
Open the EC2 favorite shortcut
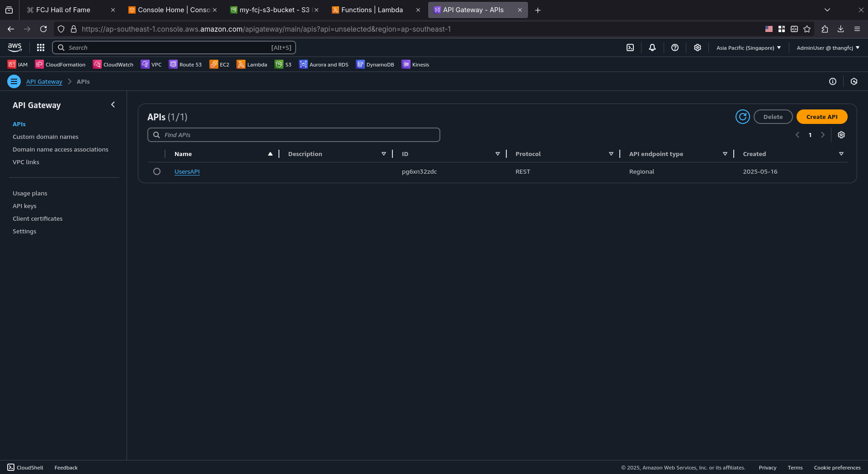pyautogui.click(x=219, y=64)
